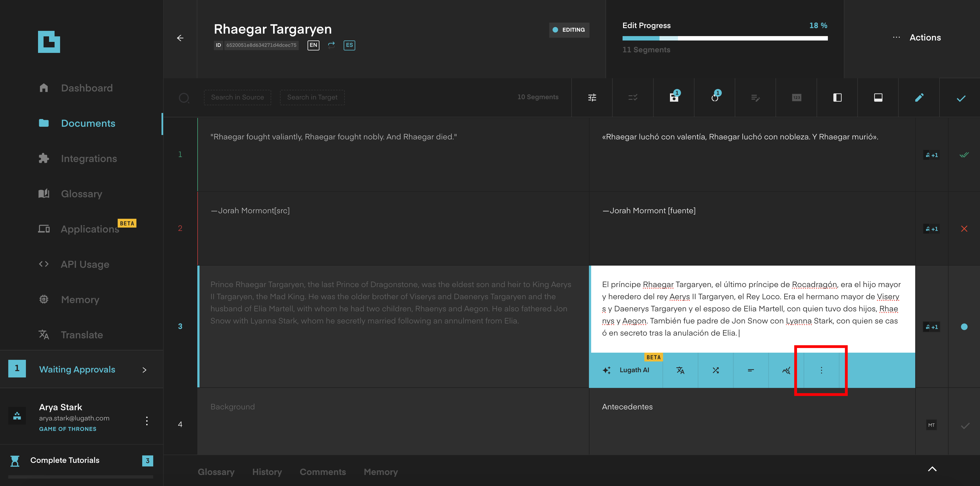
Task: Click the EDITING status badge
Action: (569, 30)
